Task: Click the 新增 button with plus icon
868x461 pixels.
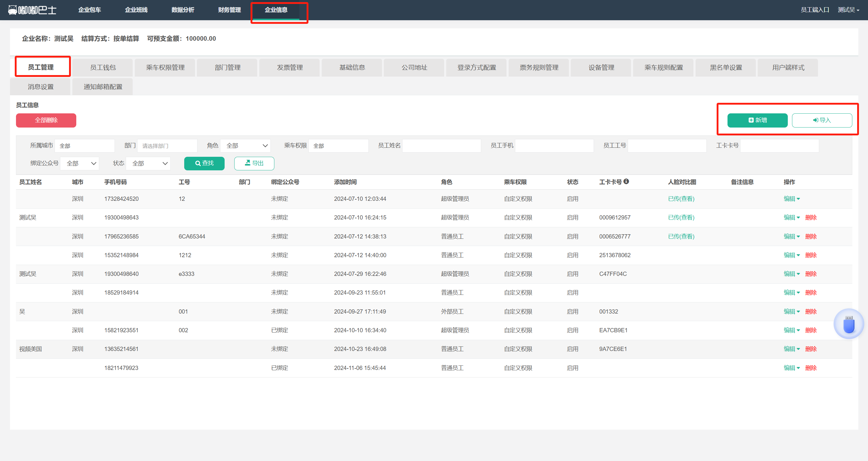Action: tap(757, 120)
